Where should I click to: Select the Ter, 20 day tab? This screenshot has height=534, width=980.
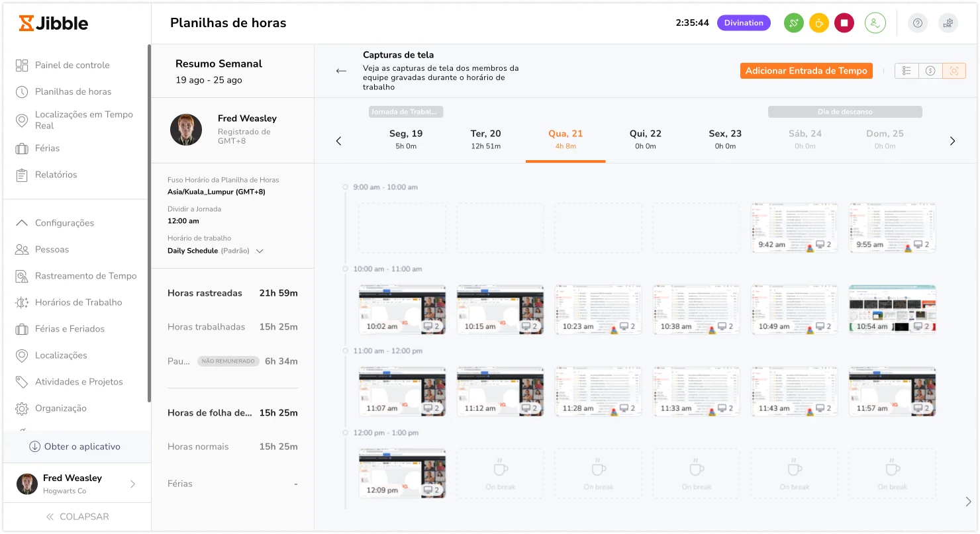pyautogui.click(x=485, y=139)
